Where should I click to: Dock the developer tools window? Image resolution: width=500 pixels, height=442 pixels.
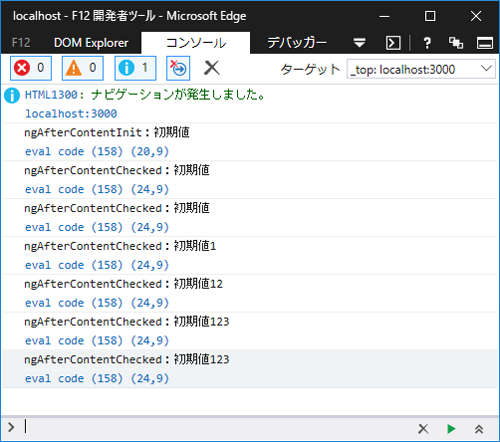(x=485, y=43)
